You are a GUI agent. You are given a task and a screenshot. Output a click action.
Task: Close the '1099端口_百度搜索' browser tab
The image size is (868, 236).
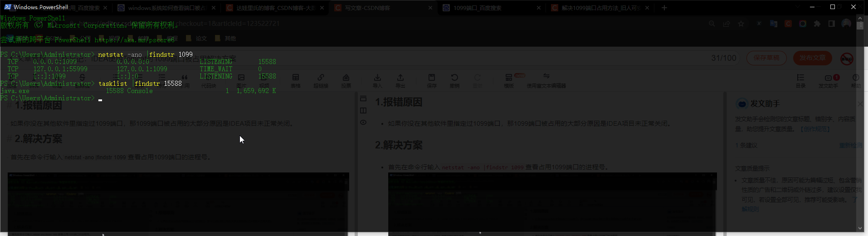point(538,8)
